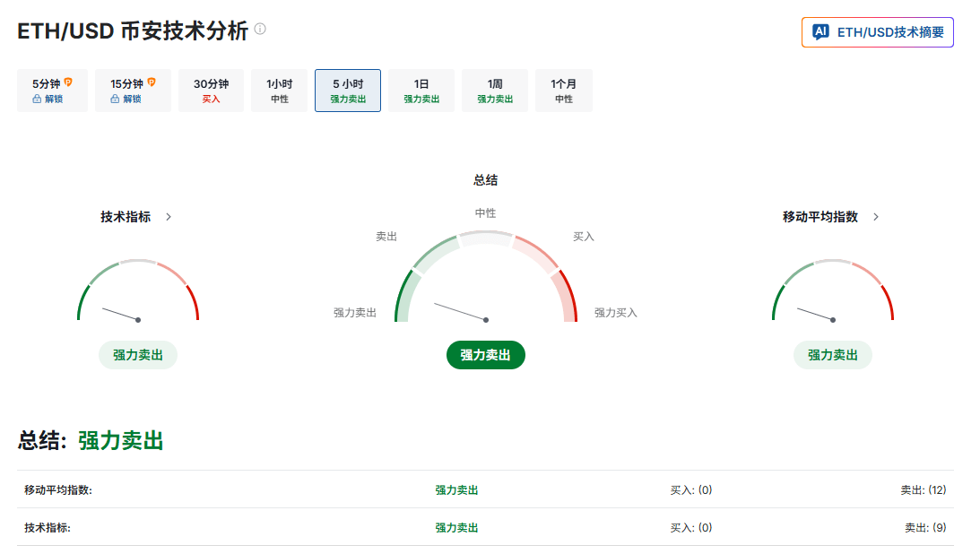Click 强力卖出 in the 移动平均指数 row
980x554 pixels.
pyautogui.click(x=457, y=490)
